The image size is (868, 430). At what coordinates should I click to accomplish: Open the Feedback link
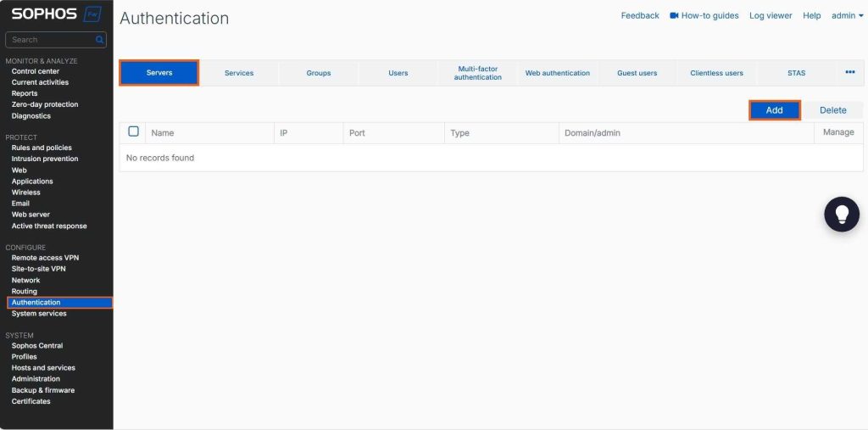pos(640,15)
